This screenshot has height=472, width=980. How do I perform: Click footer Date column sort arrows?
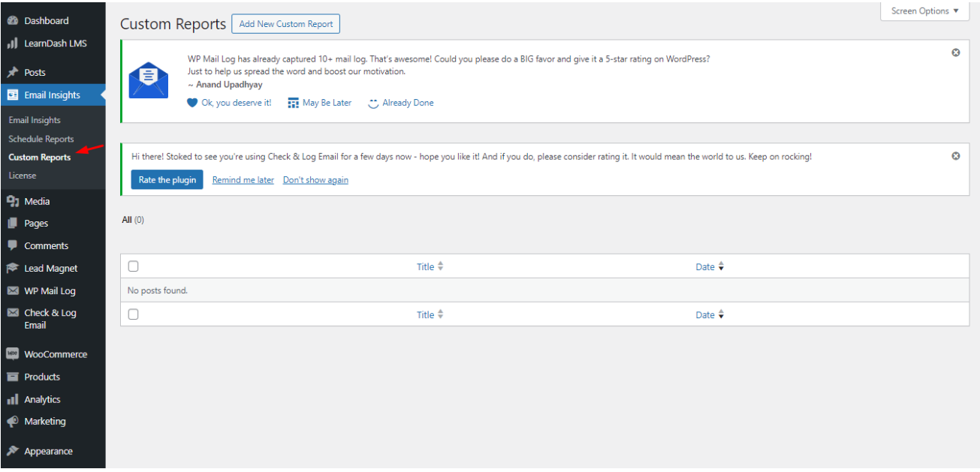tap(721, 315)
